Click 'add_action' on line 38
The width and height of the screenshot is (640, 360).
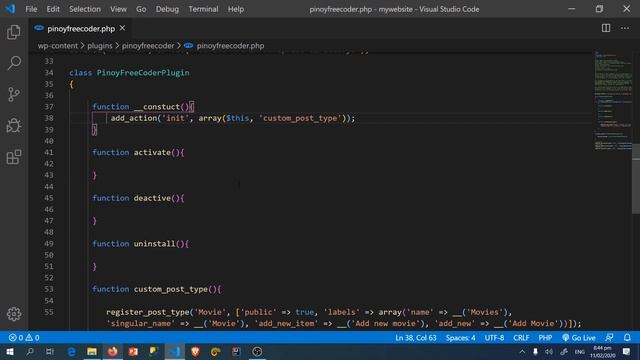point(134,118)
